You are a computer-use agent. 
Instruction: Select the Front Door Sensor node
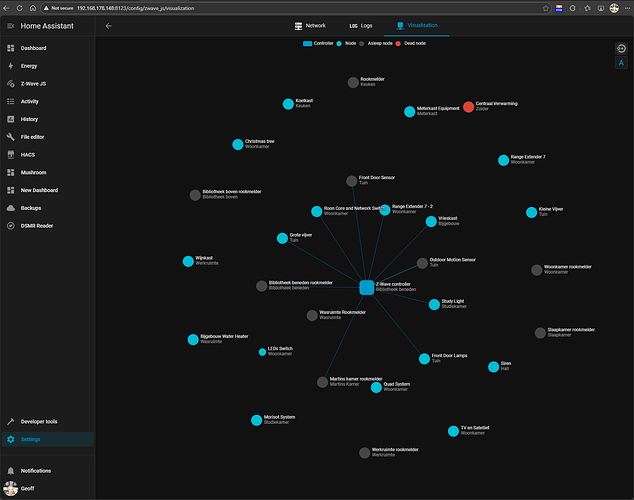351,181
